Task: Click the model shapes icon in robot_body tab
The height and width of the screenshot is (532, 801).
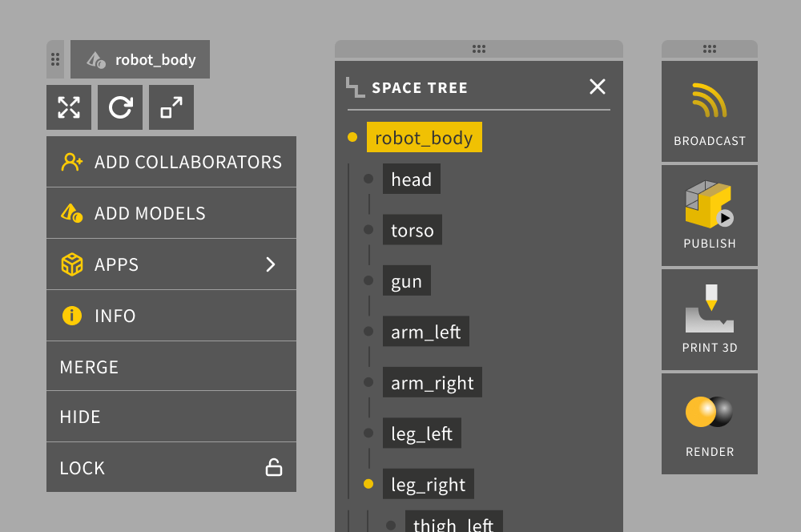Action: tap(96, 60)
